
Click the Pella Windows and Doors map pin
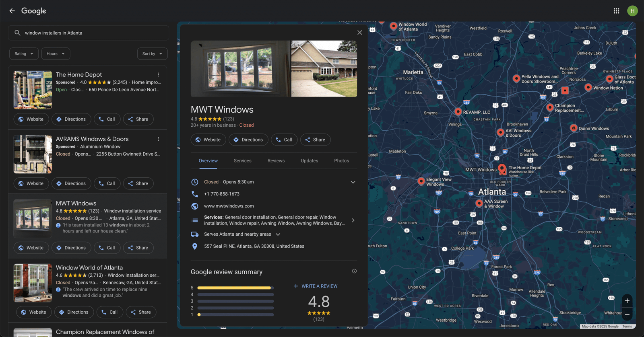(x=516, y=79)
